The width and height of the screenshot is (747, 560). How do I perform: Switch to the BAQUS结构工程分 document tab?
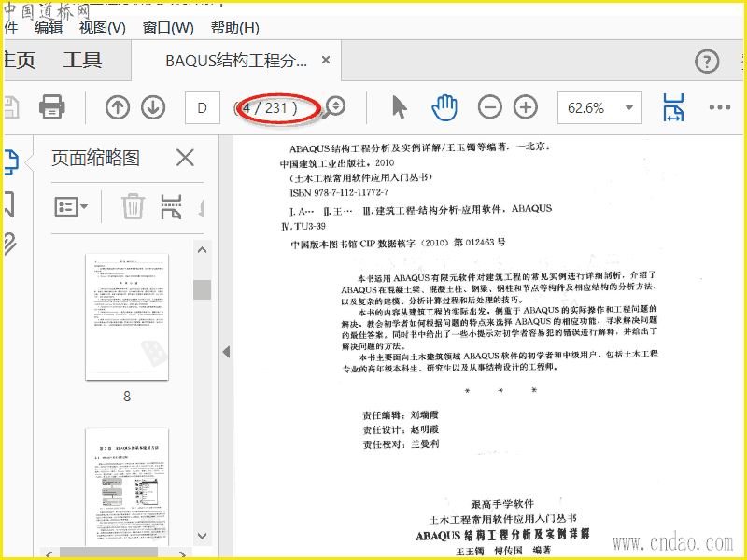(x=236, y=61)
